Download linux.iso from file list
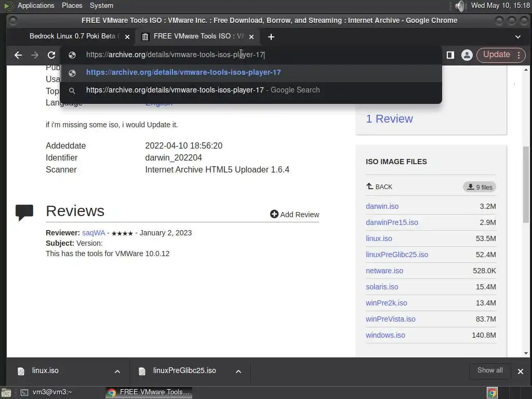Screen dimensions: 532x399 point(379,238)
